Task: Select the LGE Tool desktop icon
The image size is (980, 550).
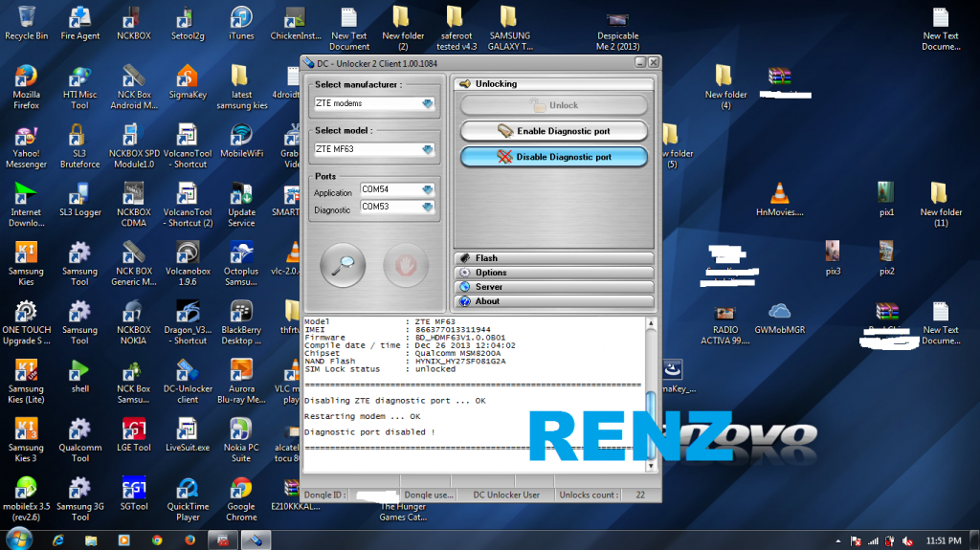Action: tap(134, 435)
